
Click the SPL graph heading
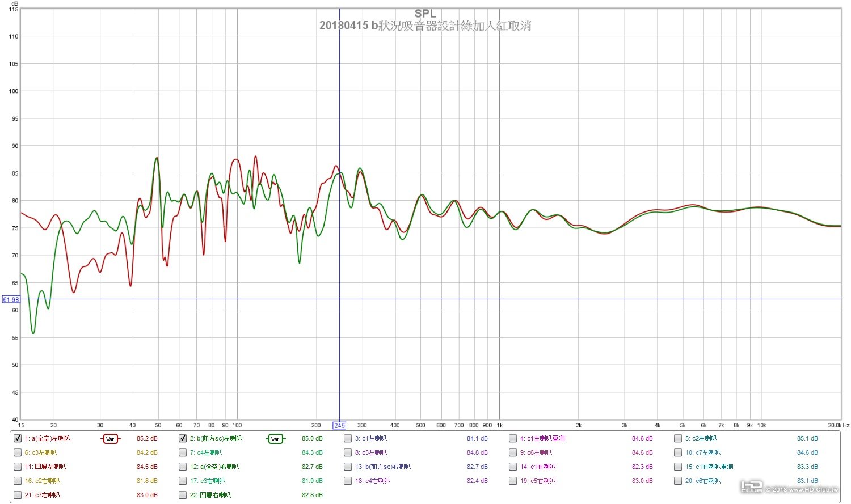[425, 14]
